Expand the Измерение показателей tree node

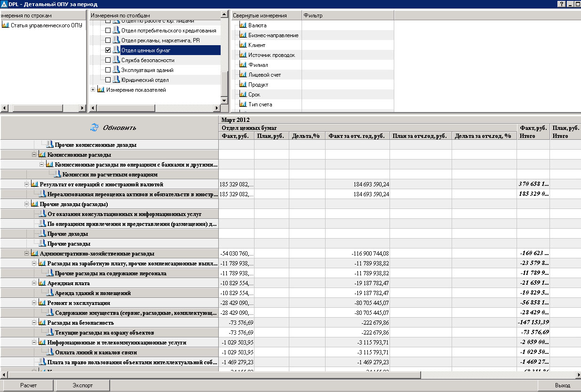93,90
